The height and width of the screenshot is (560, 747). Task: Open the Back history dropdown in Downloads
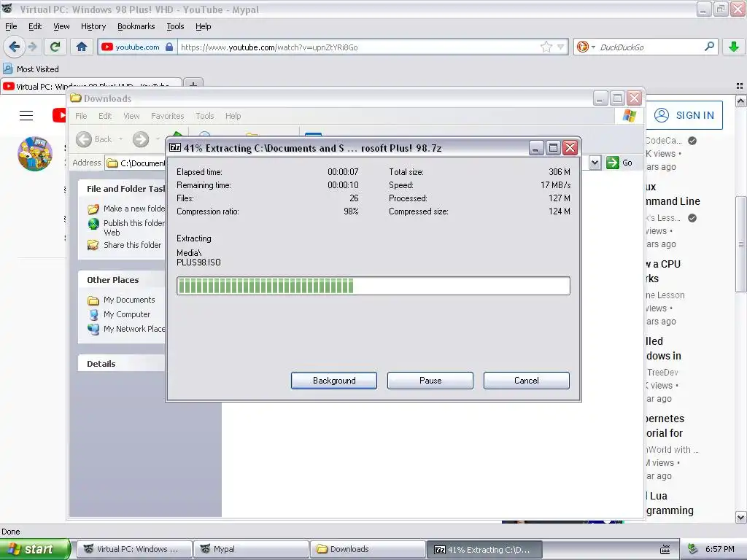point(120,139)
